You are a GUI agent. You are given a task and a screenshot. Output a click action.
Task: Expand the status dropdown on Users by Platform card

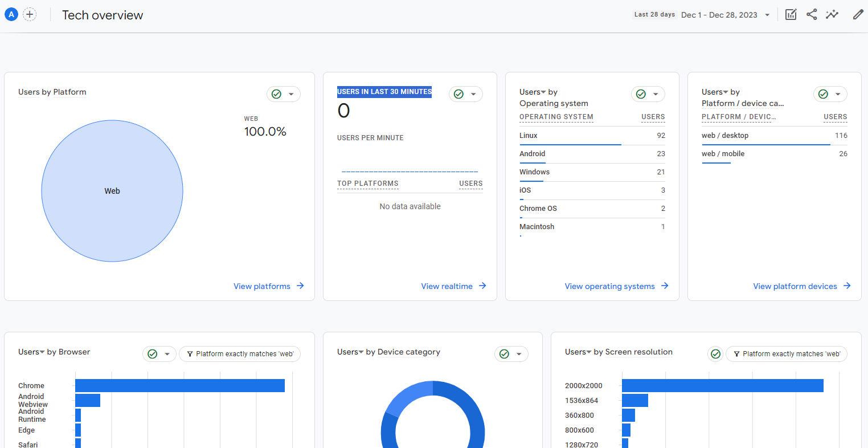pyautogui.click(x=291, y=94)
